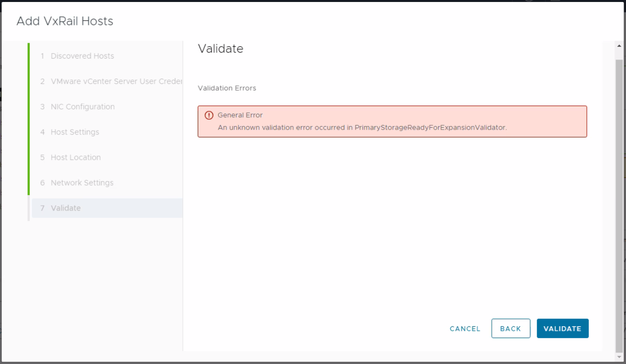Click the BACK button
This screenshot has width=626, height=364.
coord(511,328)
